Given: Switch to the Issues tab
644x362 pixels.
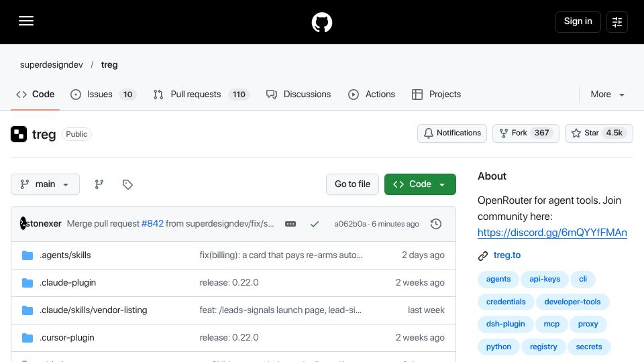Looking at the screenshot, I should (x=103, y=95).
